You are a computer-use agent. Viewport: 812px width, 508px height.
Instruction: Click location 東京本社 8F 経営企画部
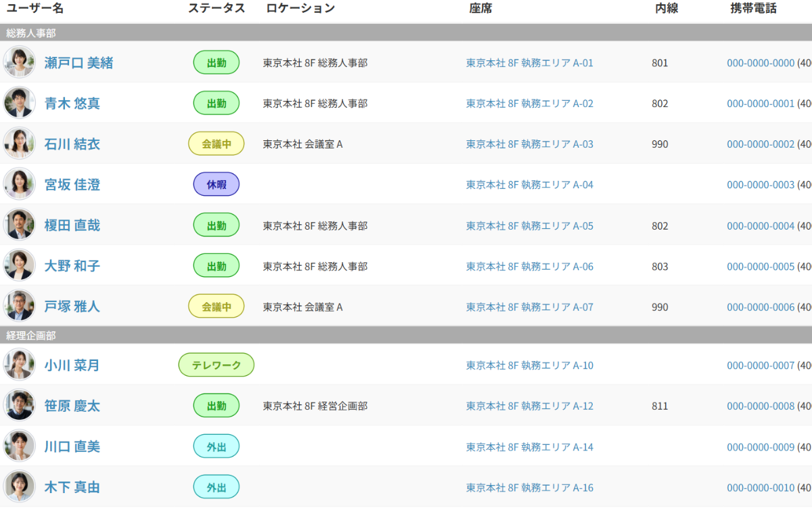[315, 406]
